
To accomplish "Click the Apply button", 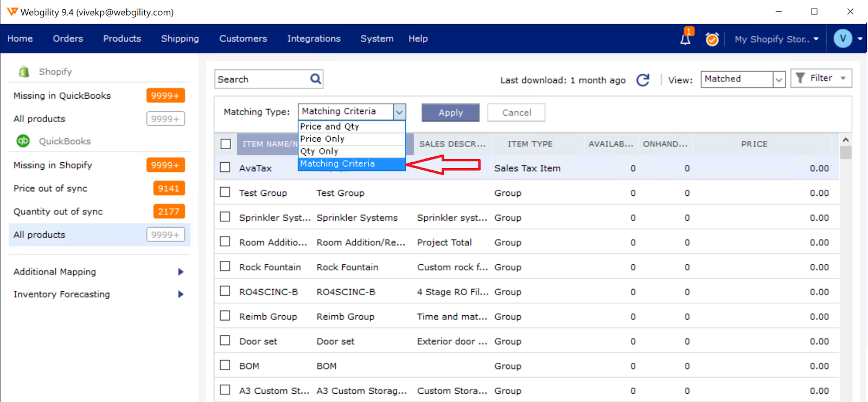I will (x=451, y=112).
